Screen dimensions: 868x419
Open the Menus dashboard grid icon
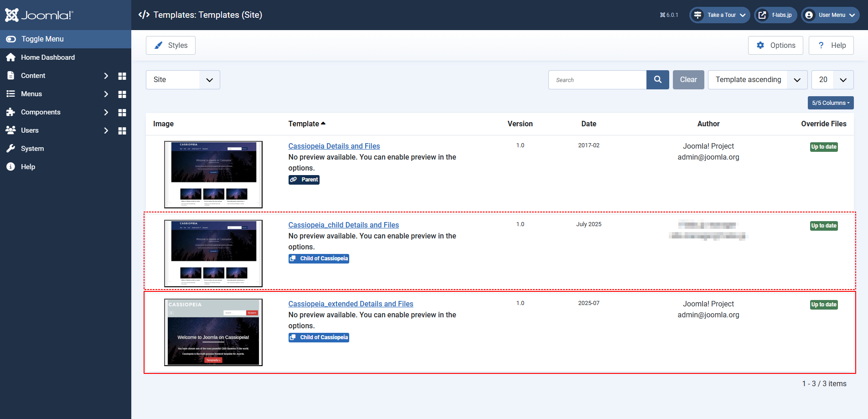click(x=122, y=94)
